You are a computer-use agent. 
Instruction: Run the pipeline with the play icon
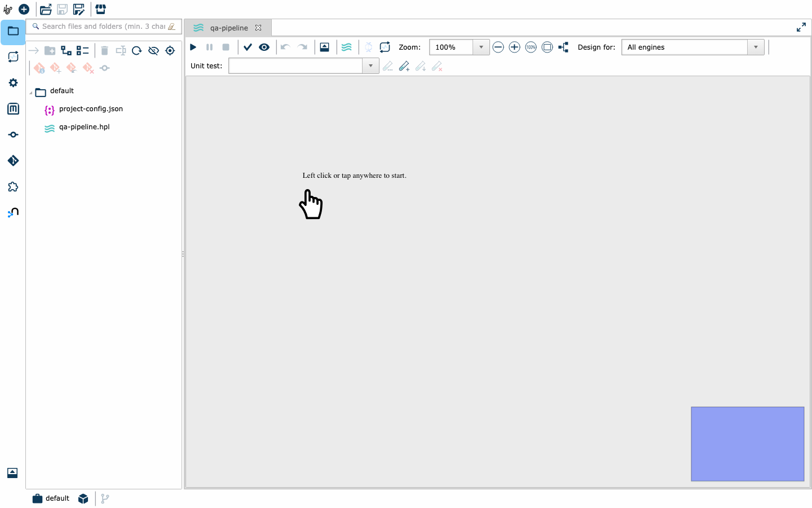point(193,47)
